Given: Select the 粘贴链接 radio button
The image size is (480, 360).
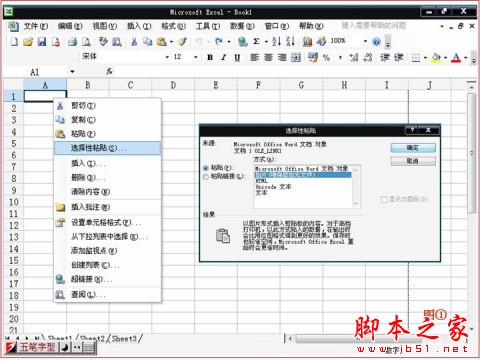Looking at the screenshot, I should pos(206,177).
